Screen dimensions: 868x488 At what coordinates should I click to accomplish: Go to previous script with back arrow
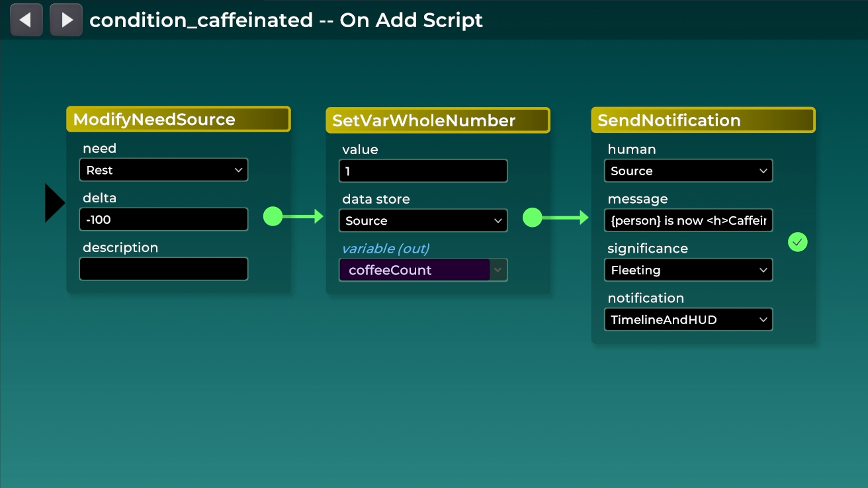coord(26,20)
